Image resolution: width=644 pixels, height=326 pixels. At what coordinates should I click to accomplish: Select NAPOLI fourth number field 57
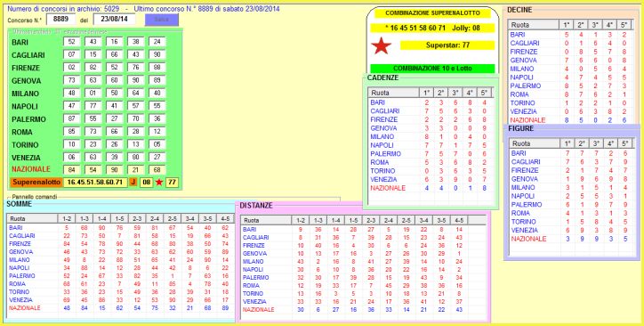click(135, 106)
